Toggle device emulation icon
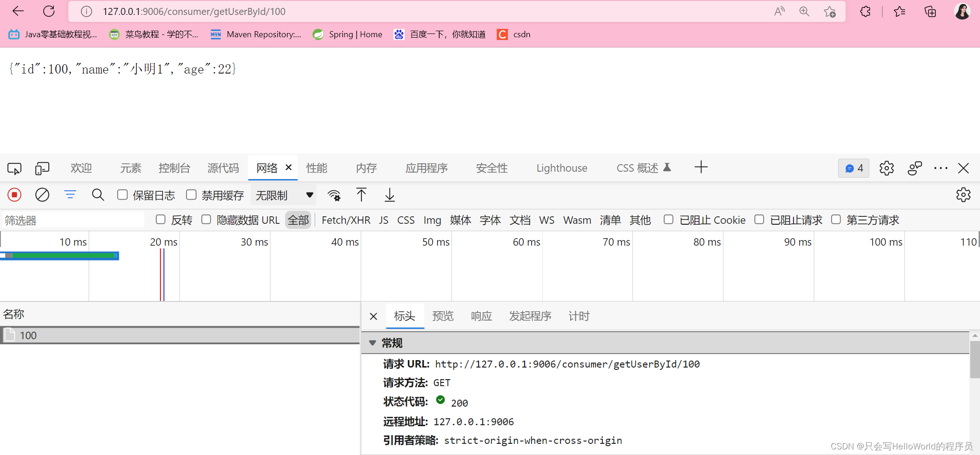Screen dimensions: 980x455 click(x=42, y=168)
